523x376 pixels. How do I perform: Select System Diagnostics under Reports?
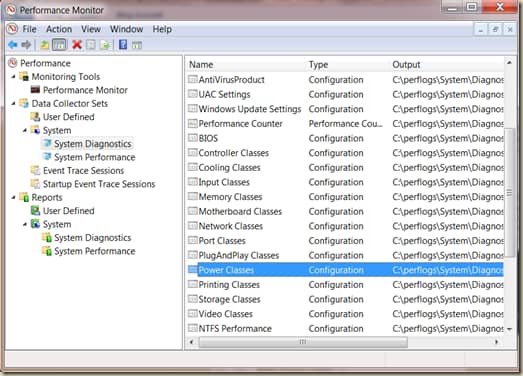click(93, 238)
